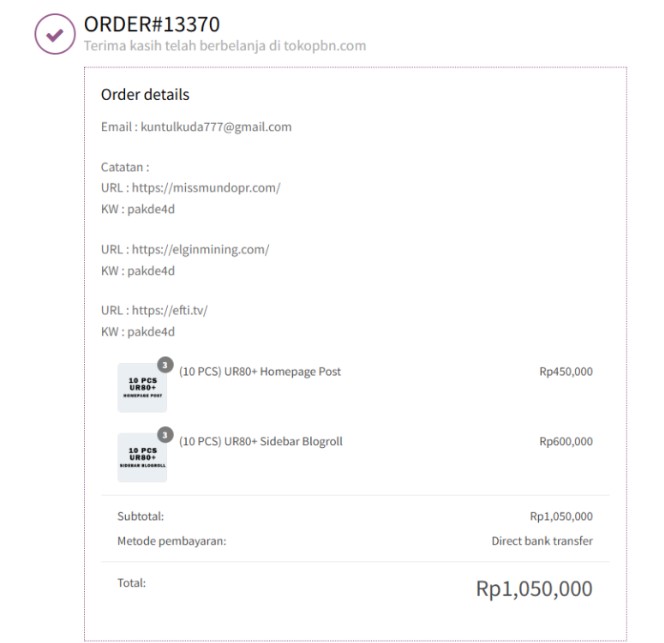Click quantity badge on Sidebar Blogroll thumbnail
The height and width of the screenshot is (643, 664).
click(x=165, y=435)
